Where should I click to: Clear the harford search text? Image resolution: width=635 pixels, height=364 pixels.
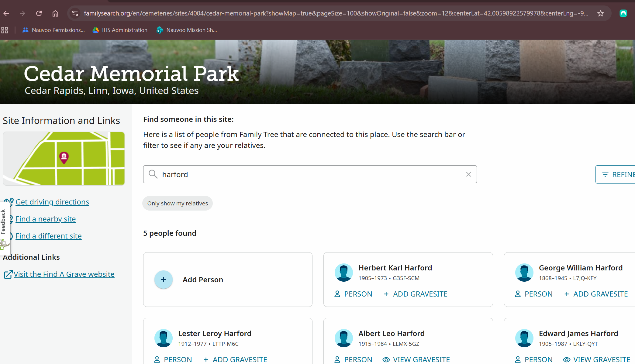click(x=468, y=174)
